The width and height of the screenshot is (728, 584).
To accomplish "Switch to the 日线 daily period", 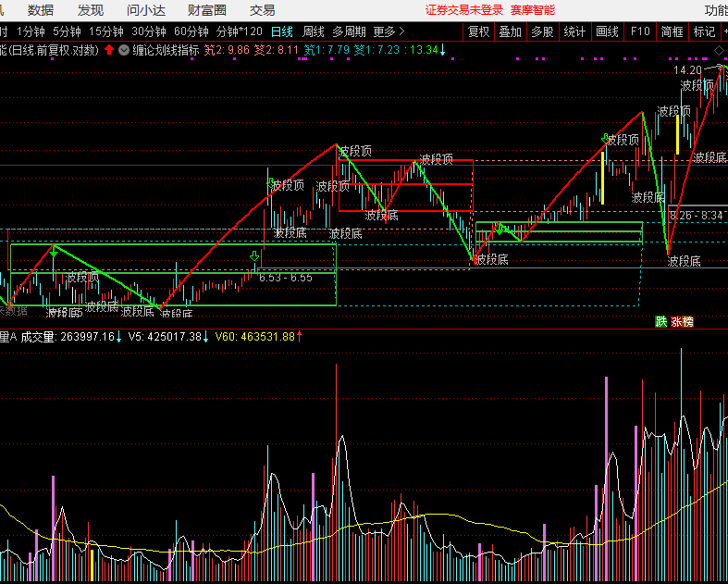I will pyautogui.click(x=281, y=31).
